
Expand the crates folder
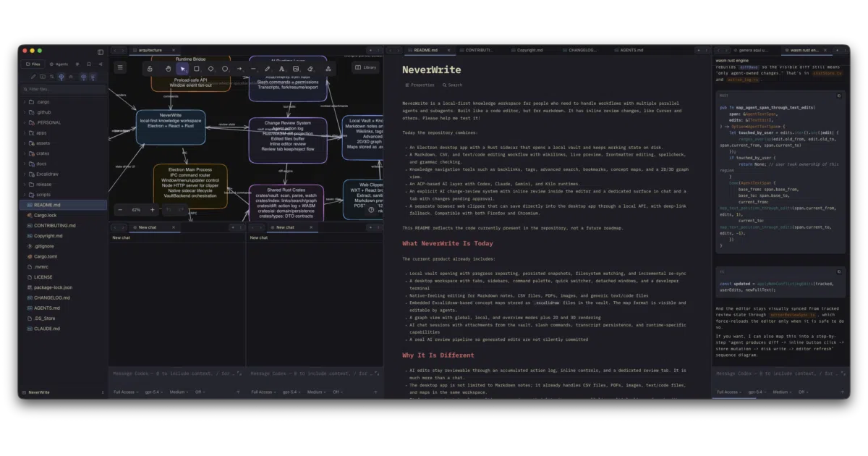click(x=64, y=153)
